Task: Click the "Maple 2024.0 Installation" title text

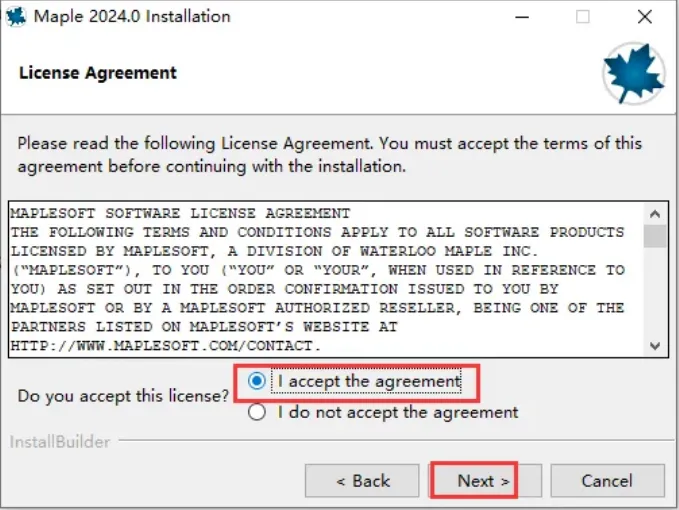Action: 132,17
